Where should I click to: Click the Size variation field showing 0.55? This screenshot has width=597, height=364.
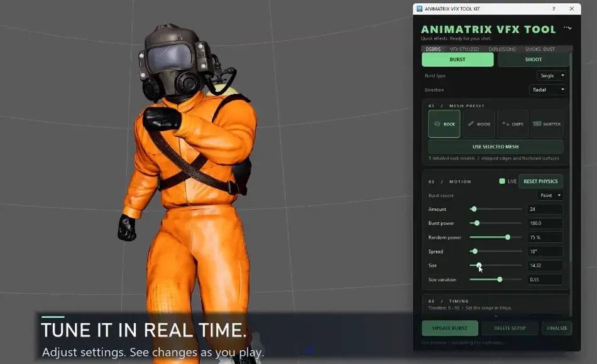(x=544, y=279)
